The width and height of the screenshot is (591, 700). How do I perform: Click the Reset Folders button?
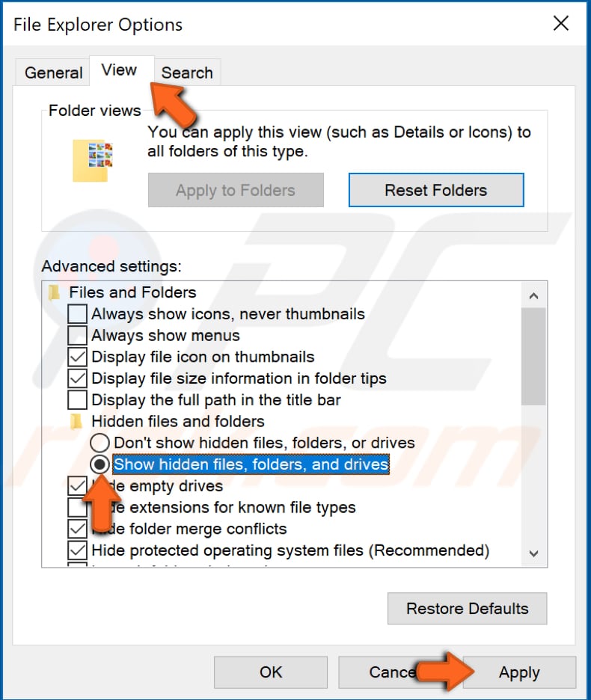435,190
